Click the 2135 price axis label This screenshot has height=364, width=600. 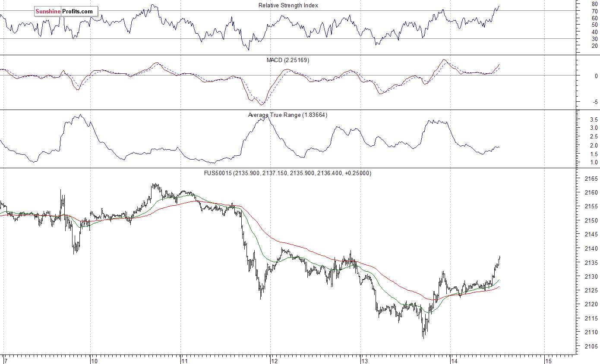591,263
